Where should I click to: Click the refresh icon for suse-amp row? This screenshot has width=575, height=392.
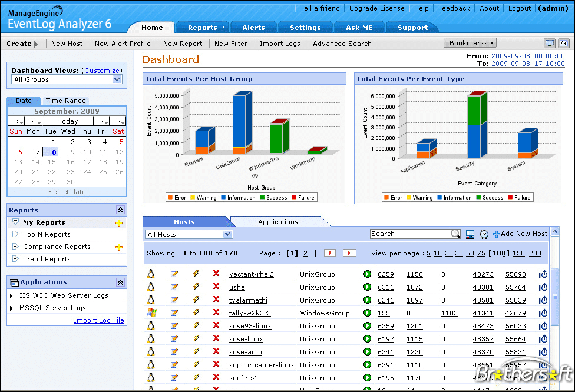(543, 352)
